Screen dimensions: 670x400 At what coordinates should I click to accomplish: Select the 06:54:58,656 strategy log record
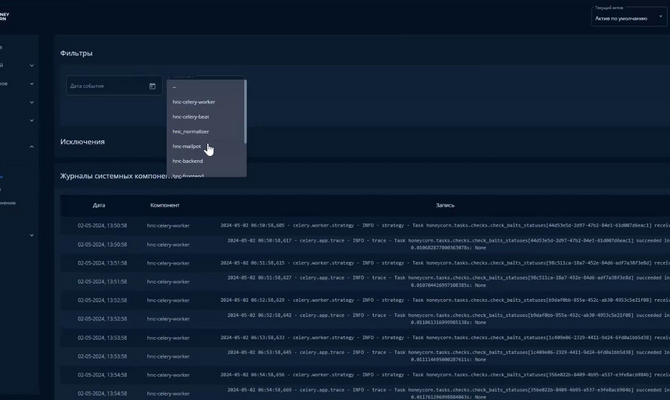pos(365,375)
